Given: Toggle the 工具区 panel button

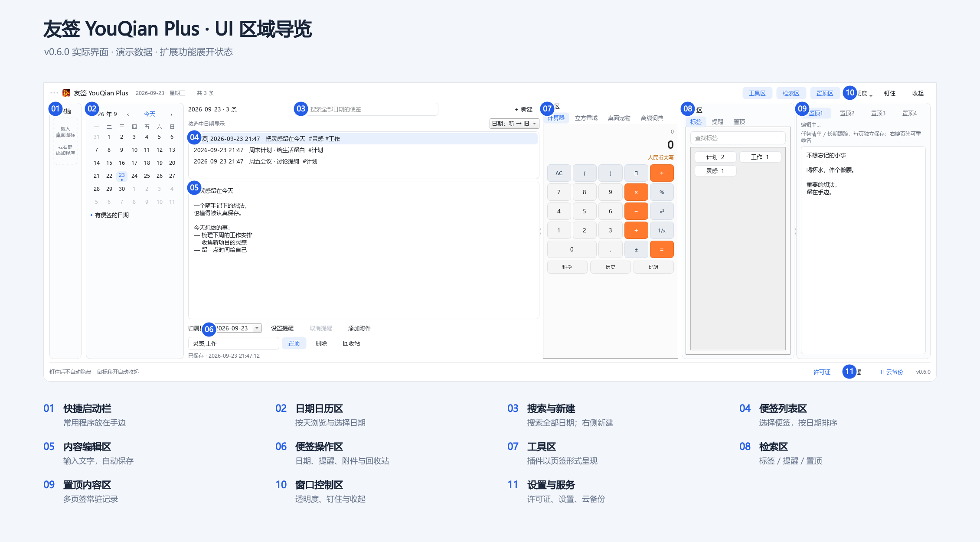Looking at the screenshot, I should pos(757,93).
